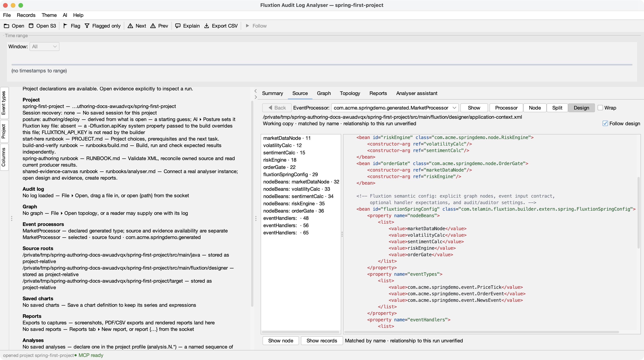Select 'volatilityCalc · 12' in list
Screen dimensions: 644x360
(301, 145)
